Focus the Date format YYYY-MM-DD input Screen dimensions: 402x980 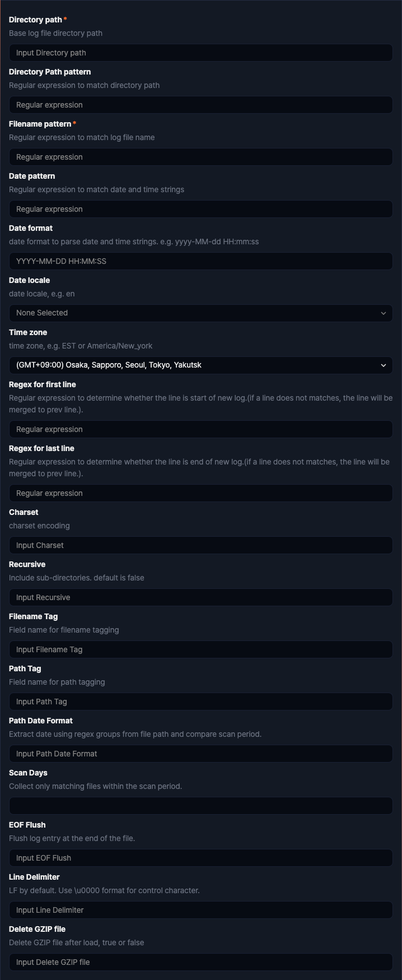[200, 261]
